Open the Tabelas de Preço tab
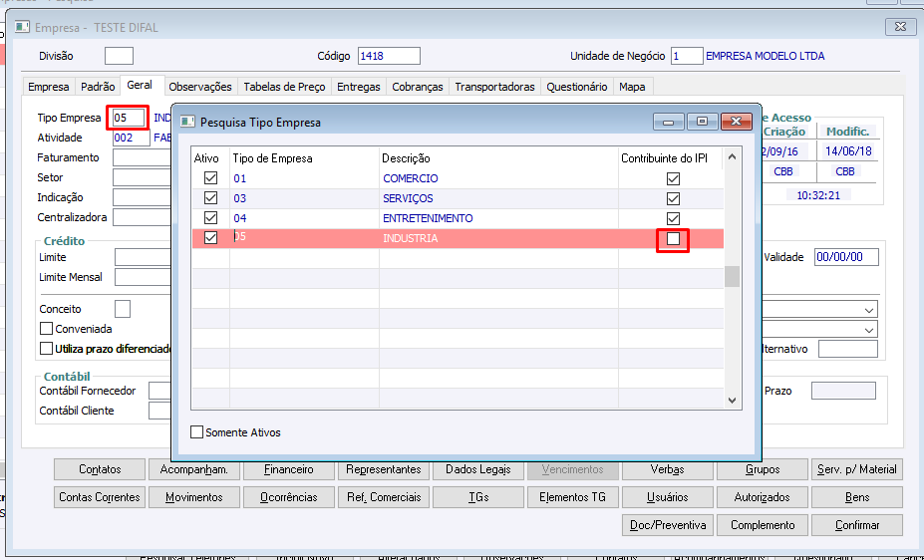 coord(285,87)
